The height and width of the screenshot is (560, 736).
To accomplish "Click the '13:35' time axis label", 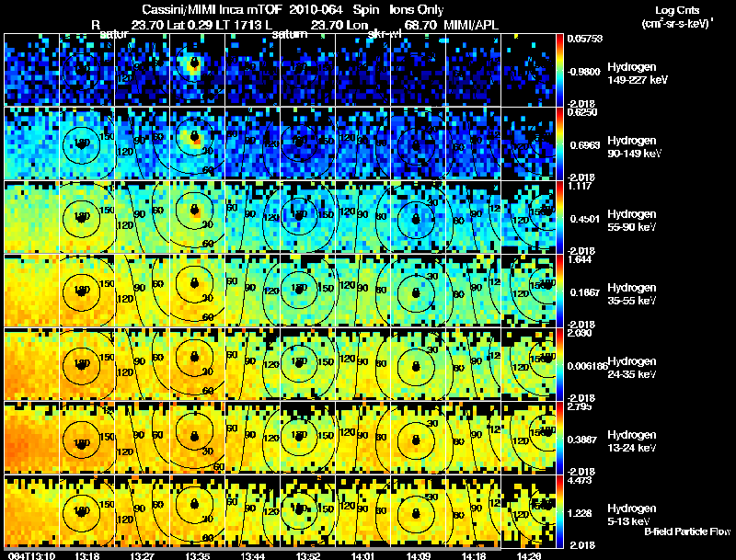I will coord(198,556).
